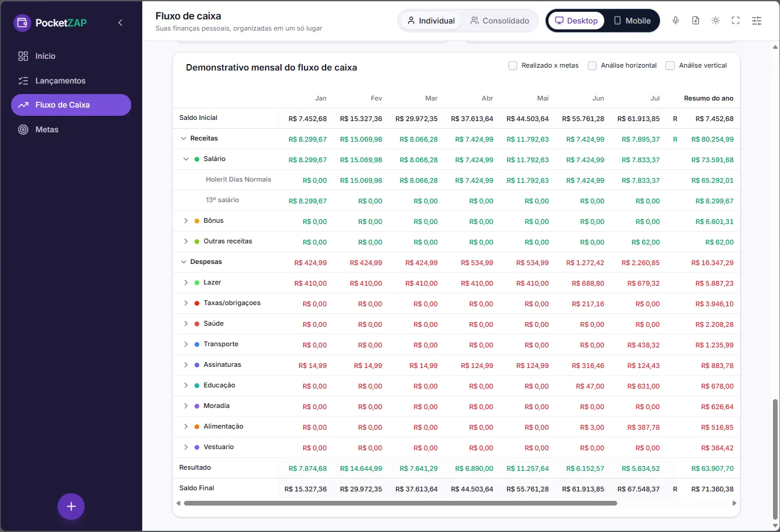Screen dimensions: 780x532
Task: Click the Lançamentos list icon in the sidebar
Action: tap(24, 81)
